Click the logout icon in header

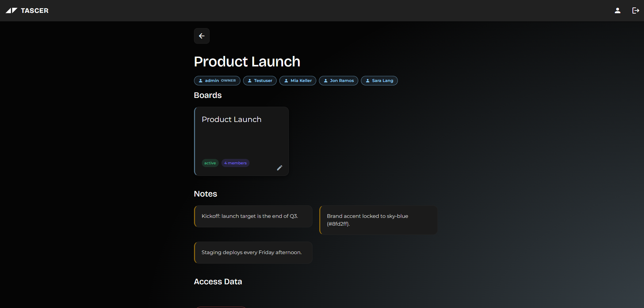(636, 11)
